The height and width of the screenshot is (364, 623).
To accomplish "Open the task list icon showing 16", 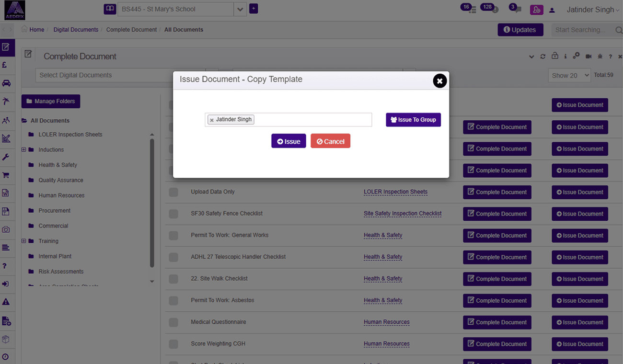I will [469, 9].
